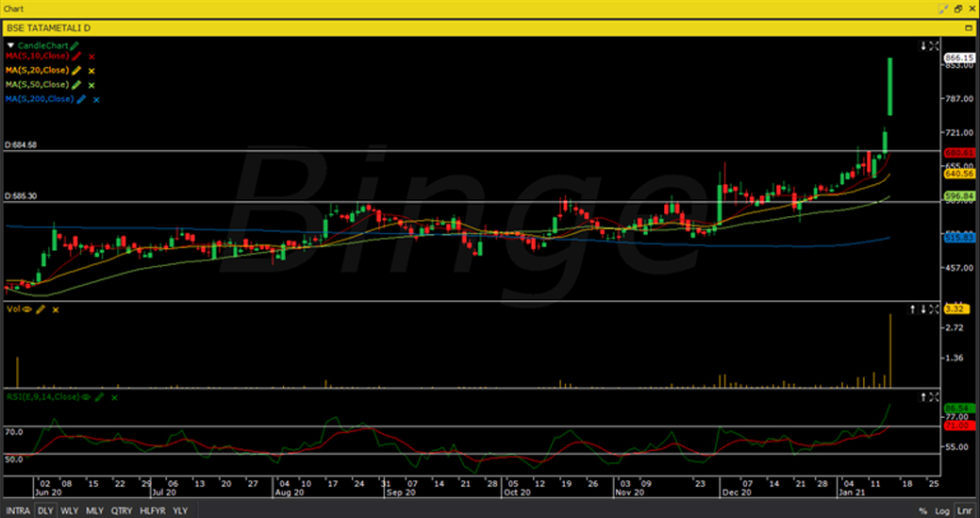The height and width of the screenshot is (518, 980).
Task: Maximize BSE TATAMETALI D chart tab
Action: (969, 28)
